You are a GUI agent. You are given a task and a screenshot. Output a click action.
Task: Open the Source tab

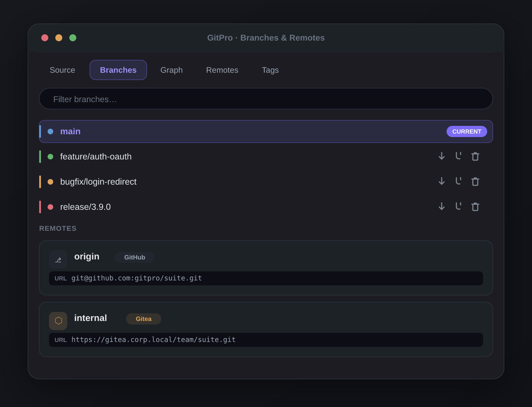(62, 70)
